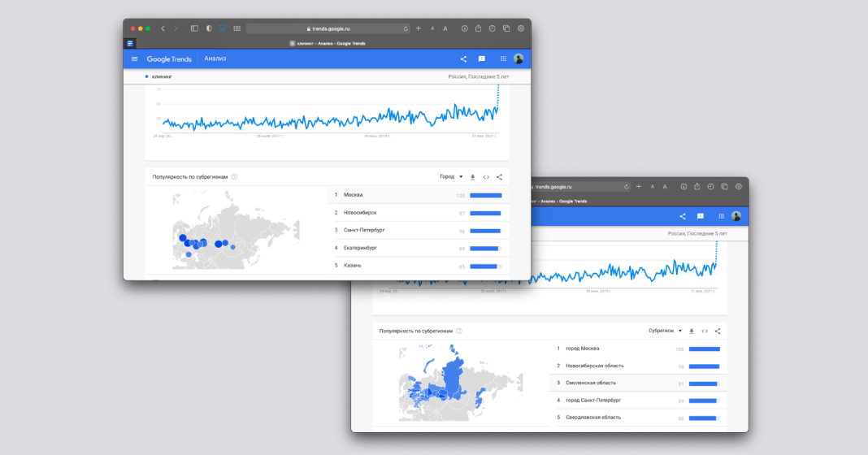Expand the Город dropdown
868x455 pixels.
pyautogui.click(x=451, y=176)
